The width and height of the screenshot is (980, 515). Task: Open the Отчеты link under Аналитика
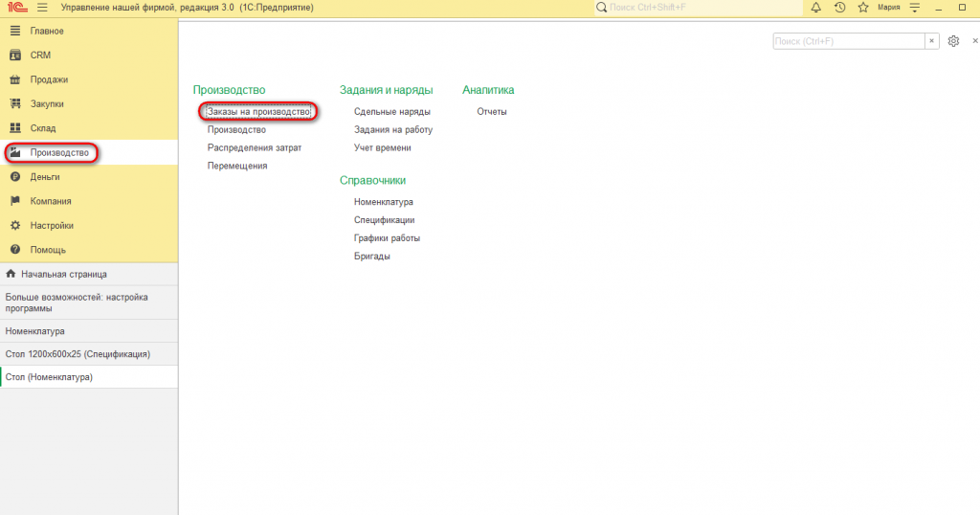tap(492, 112)
